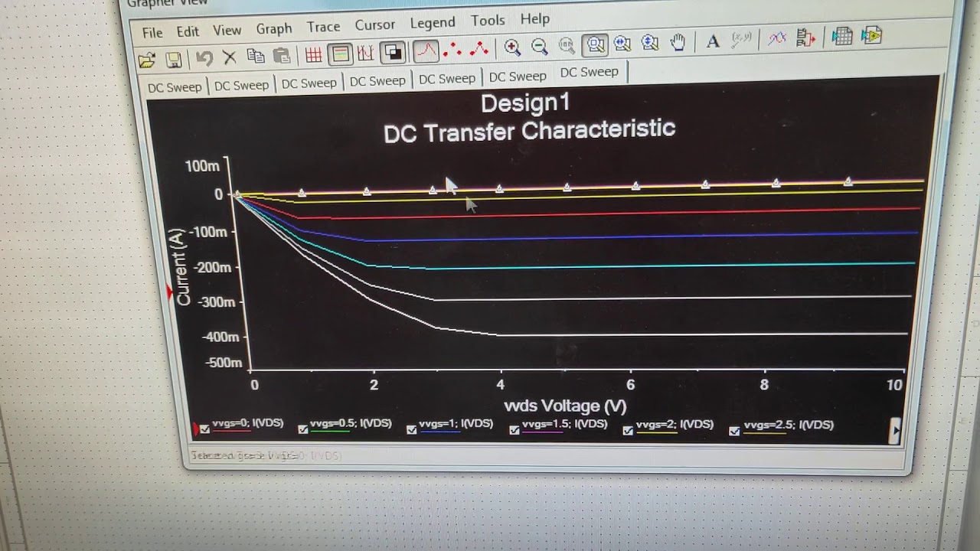Image resolution: width=980 pixels, height=551 pixels.
Task: Show traces as lines only
Action: [x=426, y=51]
